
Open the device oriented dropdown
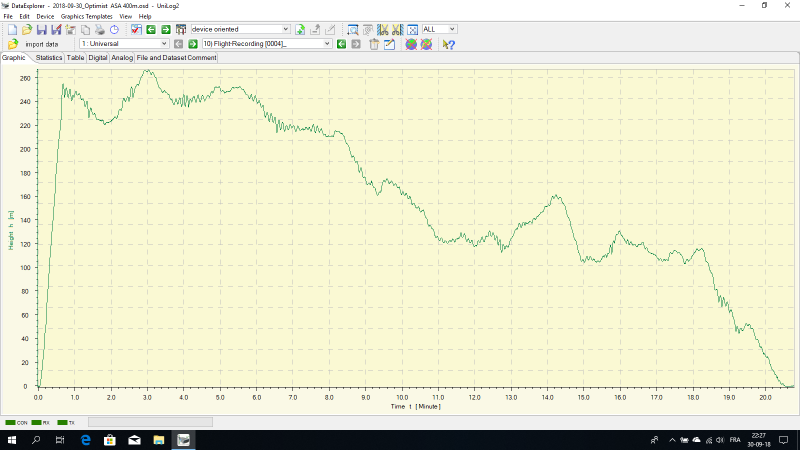[x=257, y=30]
